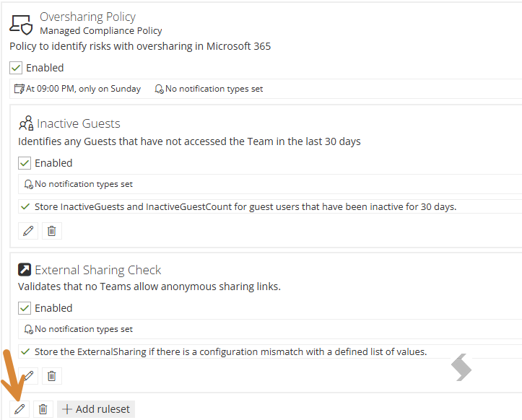Open the At 09:00 PM Sunday schedule
Viewport: 522px width, 420px height.
pos(77,89)
